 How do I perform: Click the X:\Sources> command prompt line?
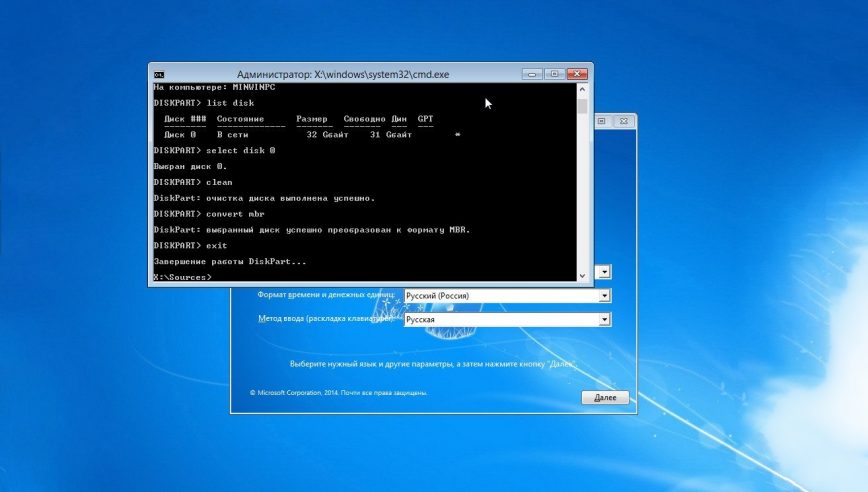[183, 277]
